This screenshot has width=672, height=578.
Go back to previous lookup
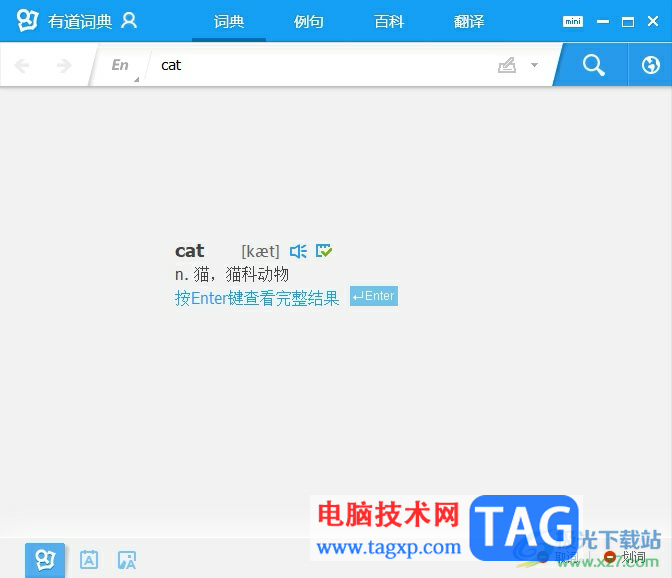tap(21, 66)
